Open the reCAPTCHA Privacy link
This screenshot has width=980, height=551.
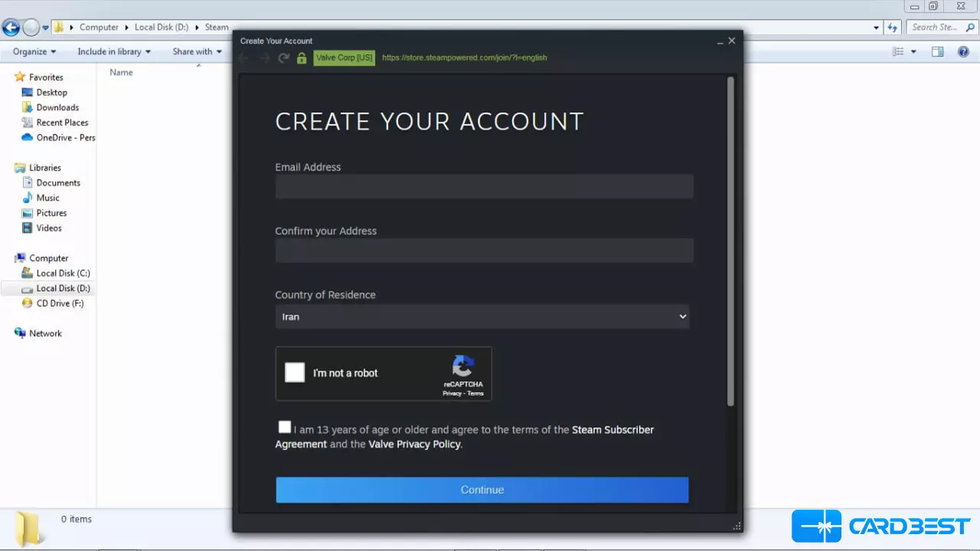click(x=452, y=393)
